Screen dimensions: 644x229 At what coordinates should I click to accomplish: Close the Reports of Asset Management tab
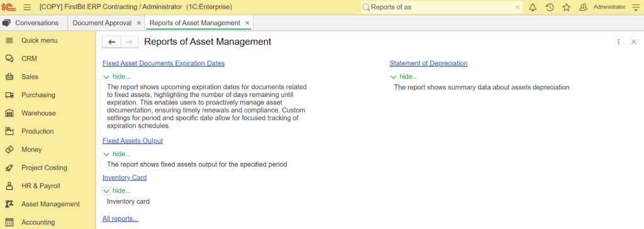pos(247,23)
